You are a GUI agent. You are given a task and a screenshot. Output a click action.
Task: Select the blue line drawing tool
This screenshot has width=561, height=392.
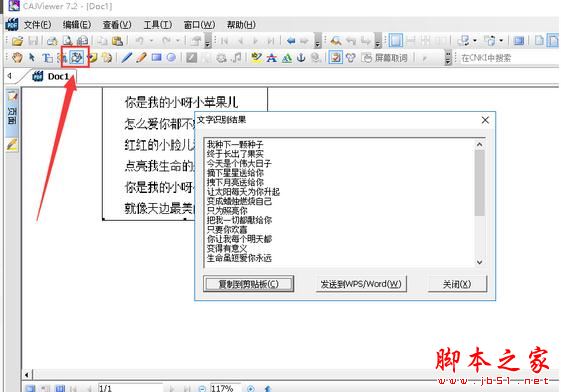[126, 58]
